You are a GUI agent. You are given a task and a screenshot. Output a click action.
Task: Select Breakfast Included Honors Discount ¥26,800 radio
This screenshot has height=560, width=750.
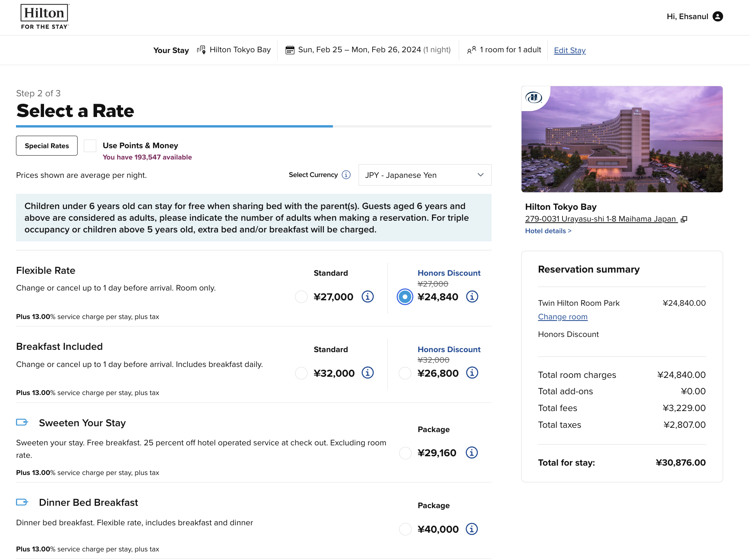(x=405, y=373)
